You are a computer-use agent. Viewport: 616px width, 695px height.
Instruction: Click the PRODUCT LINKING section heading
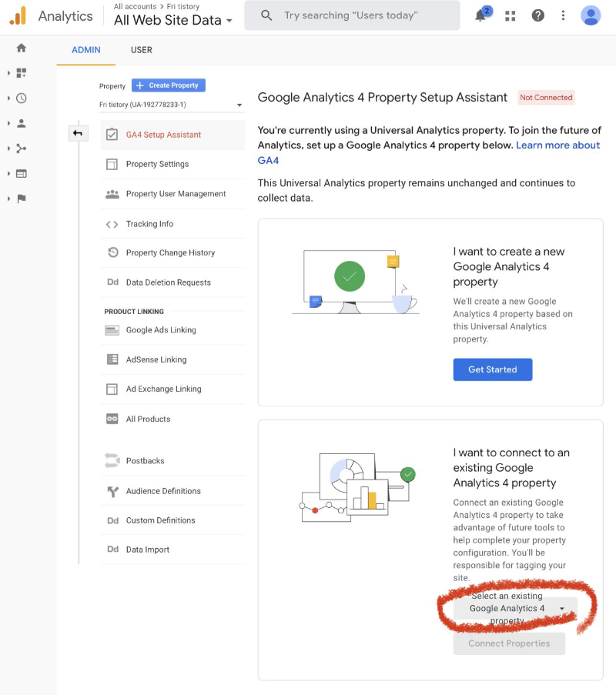pos(134,312)
